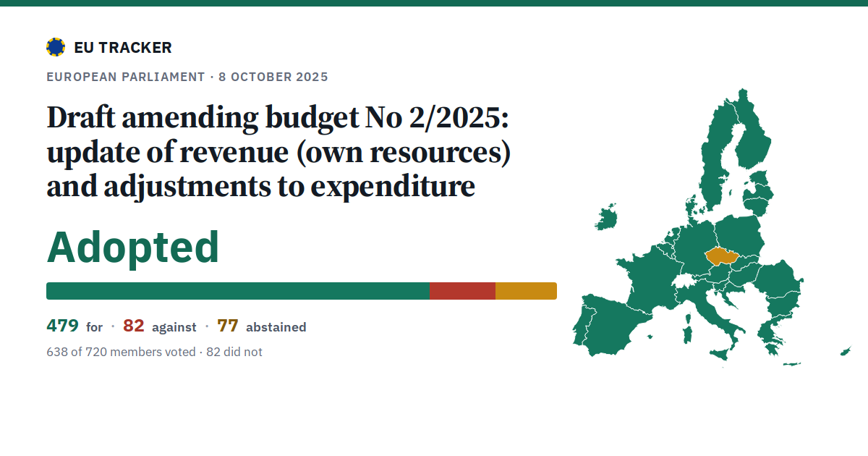Click the '82 against' vote count

159,326
